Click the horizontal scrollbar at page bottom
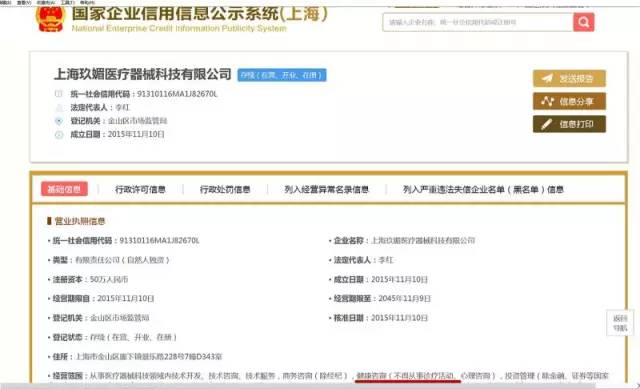 [x=298, y=386]
